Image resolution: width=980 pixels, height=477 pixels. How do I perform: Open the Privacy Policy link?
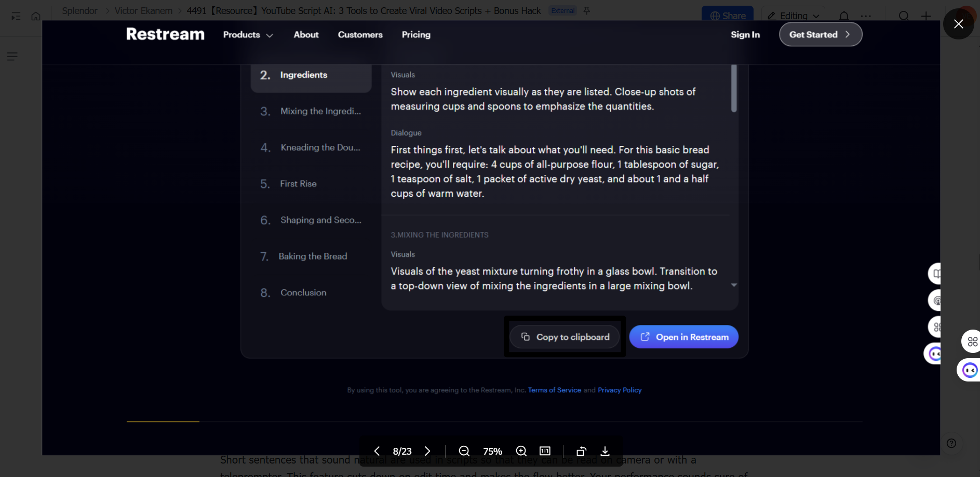tap(620, 390)
